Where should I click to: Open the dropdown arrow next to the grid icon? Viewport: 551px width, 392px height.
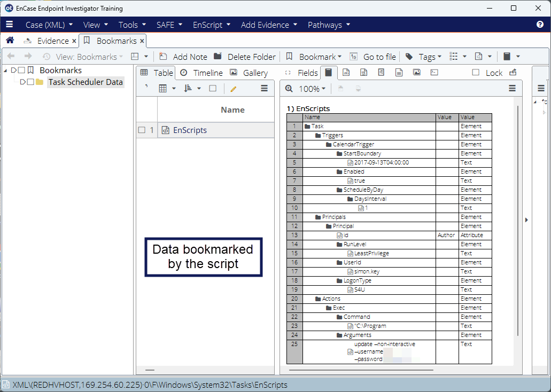point(174,89)
